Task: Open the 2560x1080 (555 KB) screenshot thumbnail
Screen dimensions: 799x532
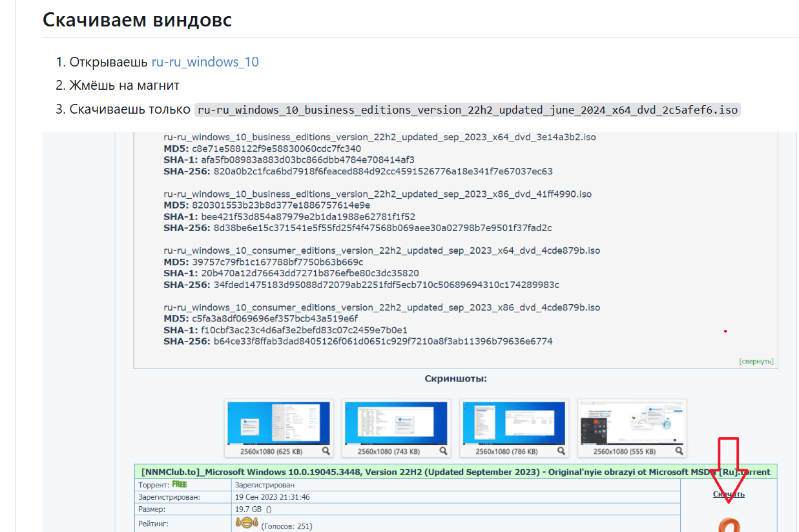Action: (632, 428)
